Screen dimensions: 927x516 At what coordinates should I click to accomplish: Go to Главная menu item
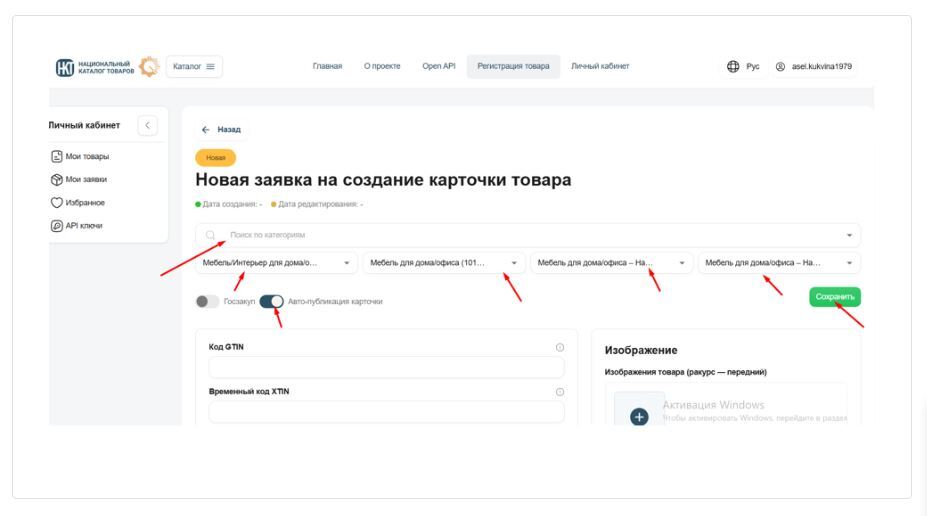click(328, 66)
